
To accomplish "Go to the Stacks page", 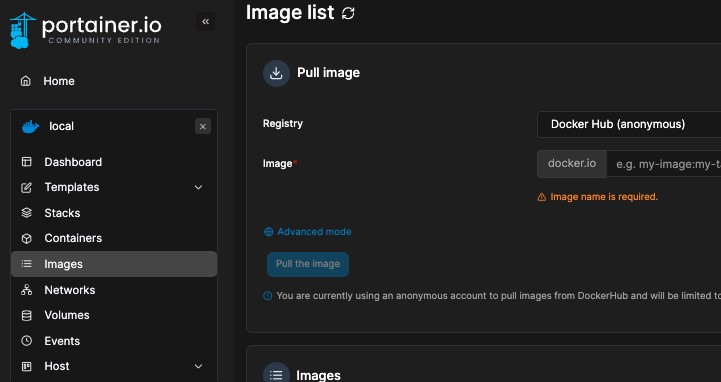I will 62,213.
